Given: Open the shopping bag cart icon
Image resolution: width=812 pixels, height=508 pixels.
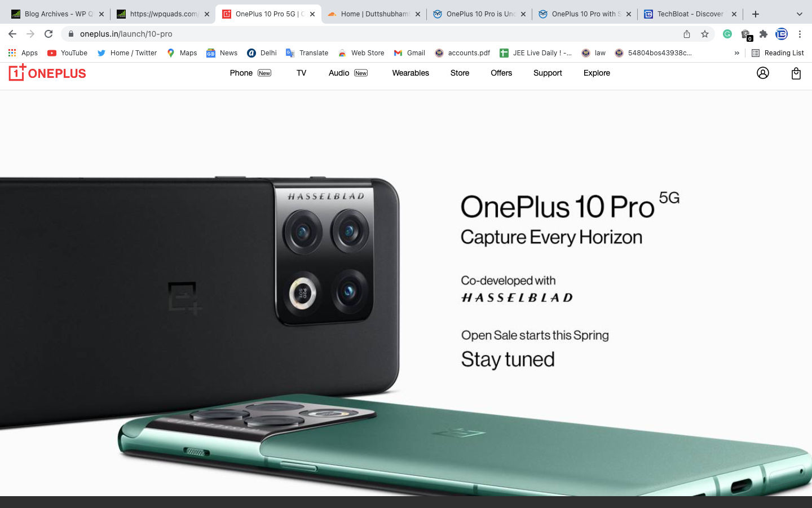Looking at the screenshot, I should click(x=796, y=73).
